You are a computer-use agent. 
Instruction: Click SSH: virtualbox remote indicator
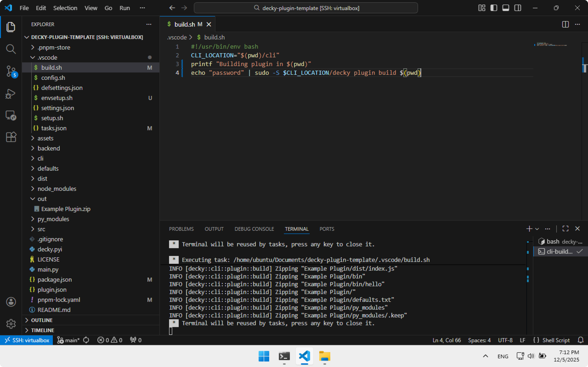[27, 340]
